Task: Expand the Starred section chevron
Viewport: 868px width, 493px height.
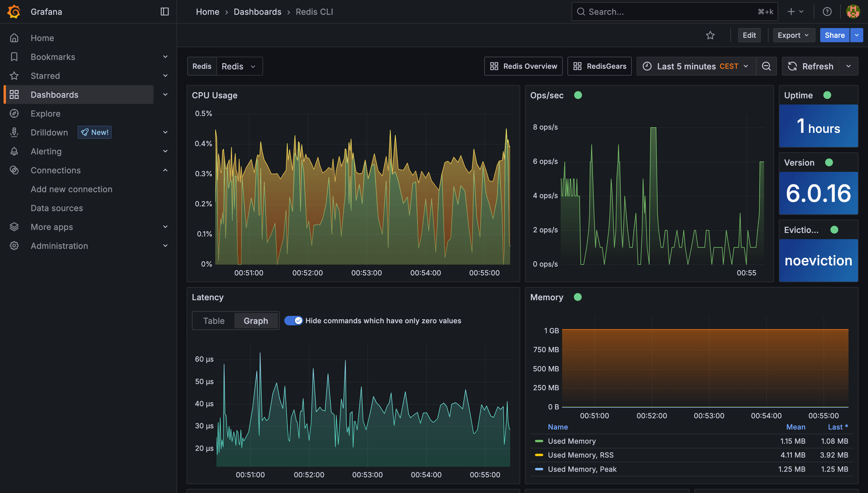Action: [x=165, y=76]
